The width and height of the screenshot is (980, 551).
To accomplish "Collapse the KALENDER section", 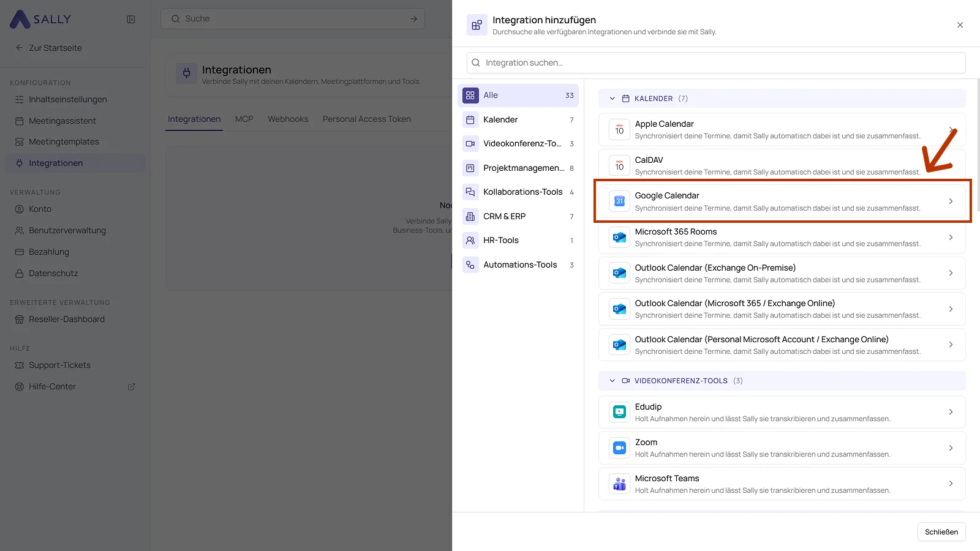I will click(612, 99).
